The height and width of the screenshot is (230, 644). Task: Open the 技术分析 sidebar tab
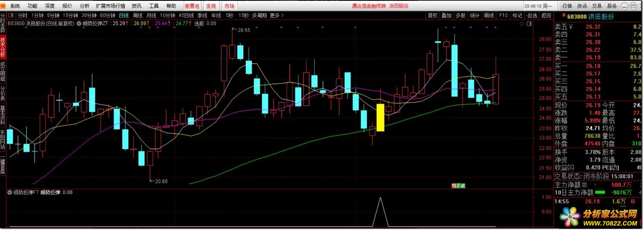pos(3,47)
